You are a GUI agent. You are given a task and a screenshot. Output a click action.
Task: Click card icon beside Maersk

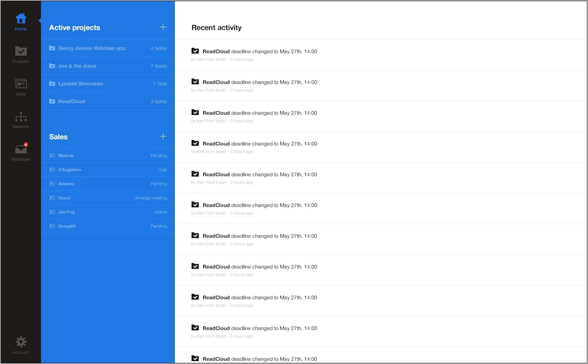[x=52, y=156]
